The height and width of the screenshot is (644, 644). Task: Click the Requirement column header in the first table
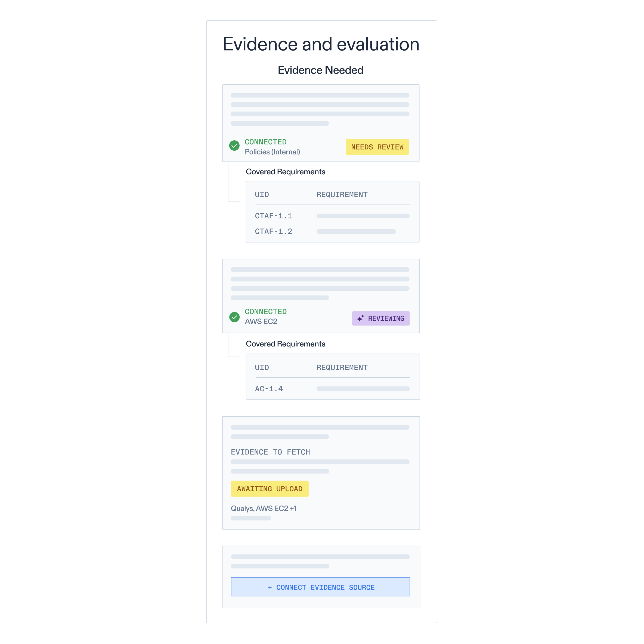click(342, 195)
